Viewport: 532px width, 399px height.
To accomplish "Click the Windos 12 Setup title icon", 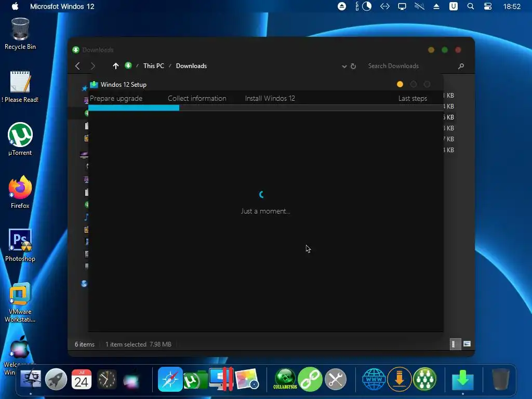I will 94,85.
